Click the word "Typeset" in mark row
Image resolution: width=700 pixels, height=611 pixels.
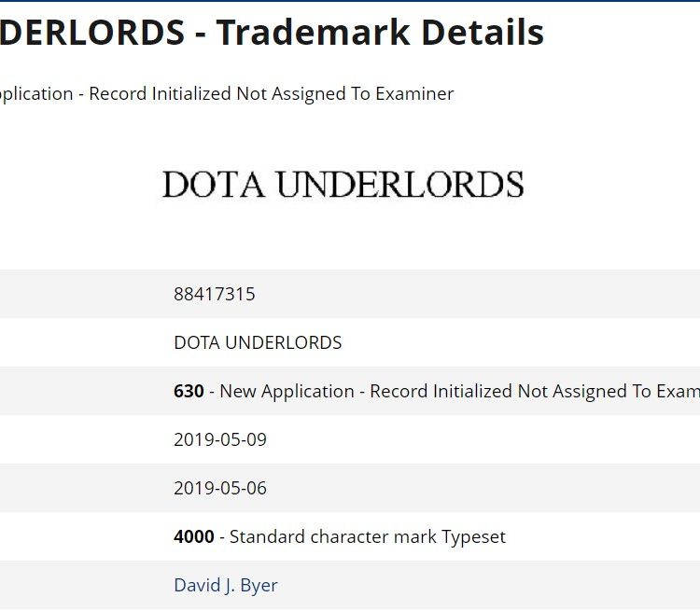click(x=473, y=537)
